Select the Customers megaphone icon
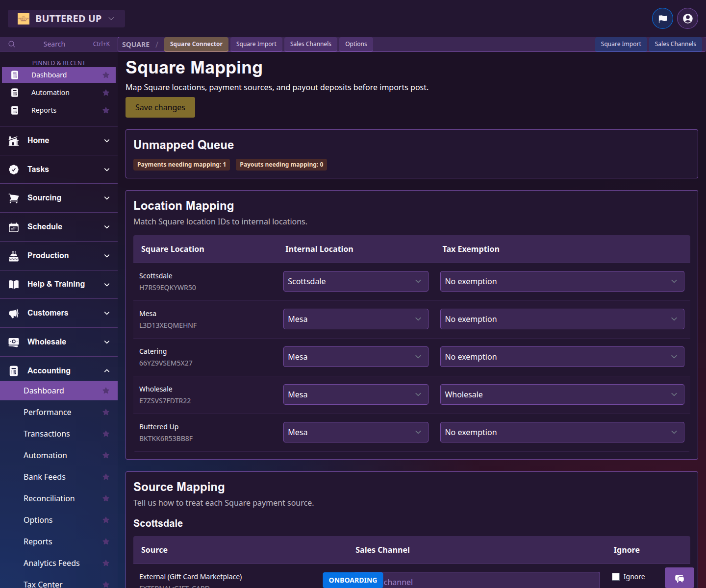The image size is (706, 588). point(13,313)
